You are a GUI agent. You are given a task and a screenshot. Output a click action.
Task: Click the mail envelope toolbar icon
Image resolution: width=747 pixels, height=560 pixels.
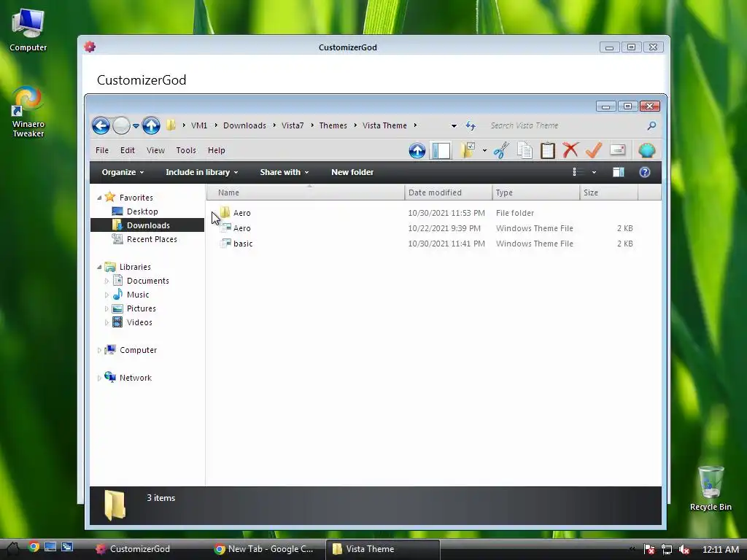tap(617, 150)
